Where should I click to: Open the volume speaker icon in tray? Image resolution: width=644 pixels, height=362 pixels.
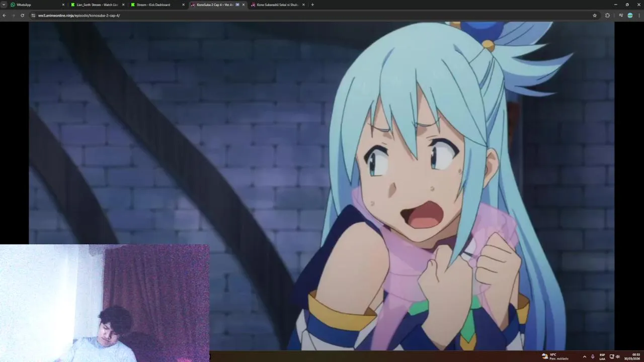point(617,356)
